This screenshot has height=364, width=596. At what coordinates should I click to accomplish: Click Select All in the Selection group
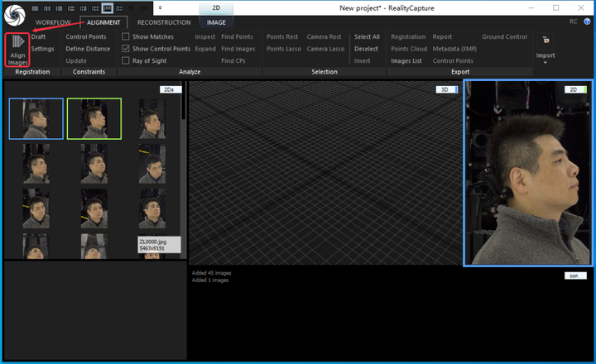point(367,37)
